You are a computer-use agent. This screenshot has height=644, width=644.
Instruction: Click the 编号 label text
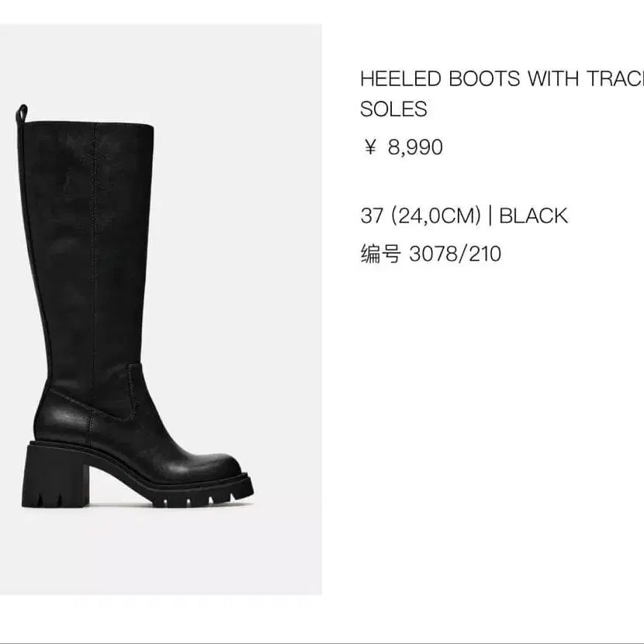[x=380, y=254]
